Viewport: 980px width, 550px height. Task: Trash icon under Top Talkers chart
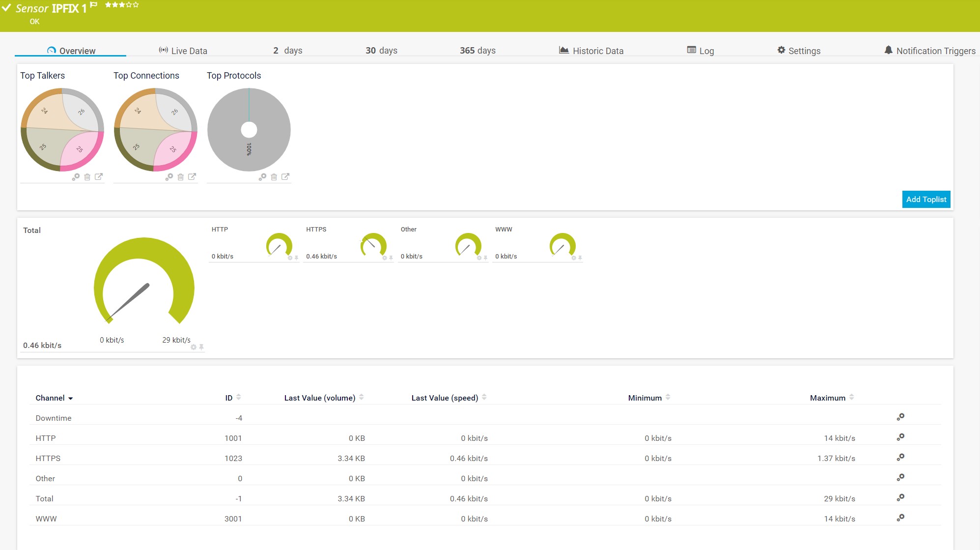click(87, 177)
